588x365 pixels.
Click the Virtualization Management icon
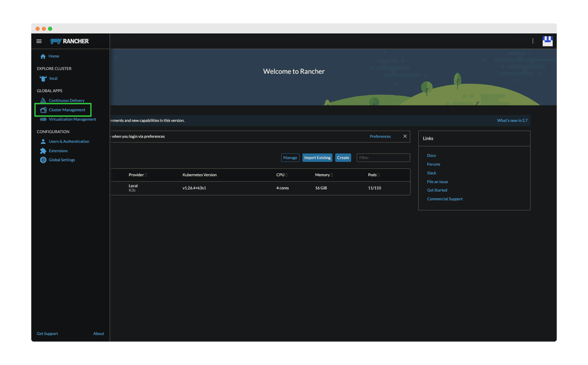43,119
